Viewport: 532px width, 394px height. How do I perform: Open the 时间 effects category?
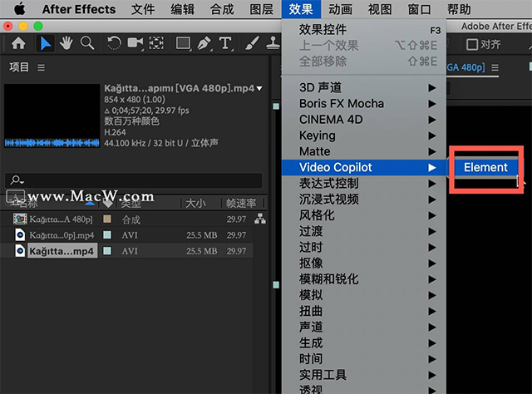click(x=364, y=359)
